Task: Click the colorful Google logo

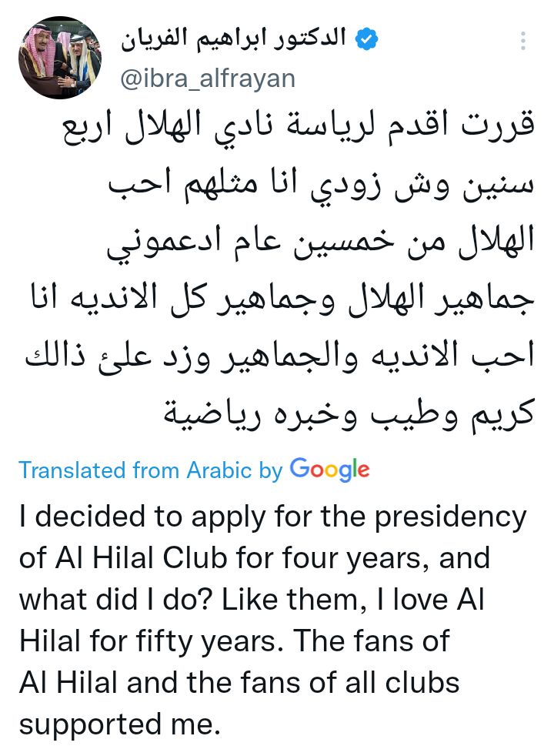Action: pos(330,470)
